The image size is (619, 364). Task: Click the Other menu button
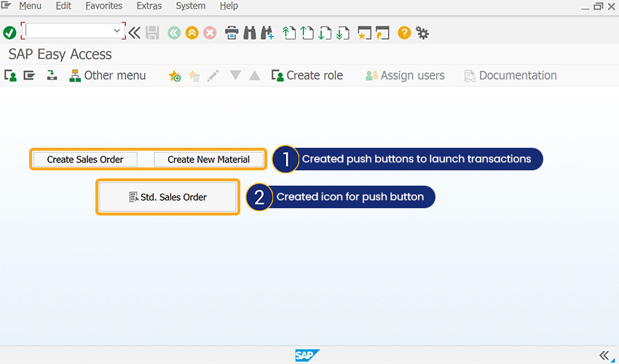pyautogui.click(x=107, y=76)
